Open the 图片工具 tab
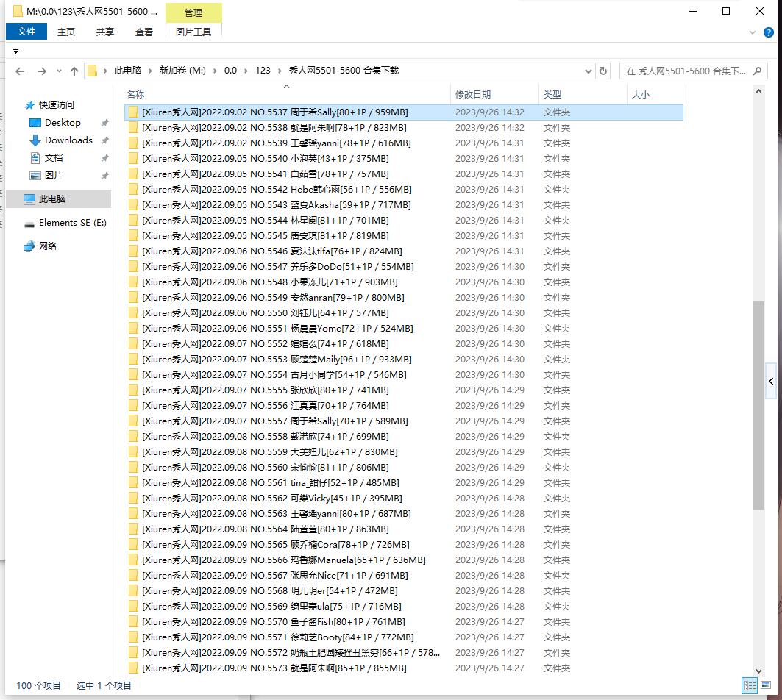The image size is (782, 700). pyautogui.click(x=193, y=32)
